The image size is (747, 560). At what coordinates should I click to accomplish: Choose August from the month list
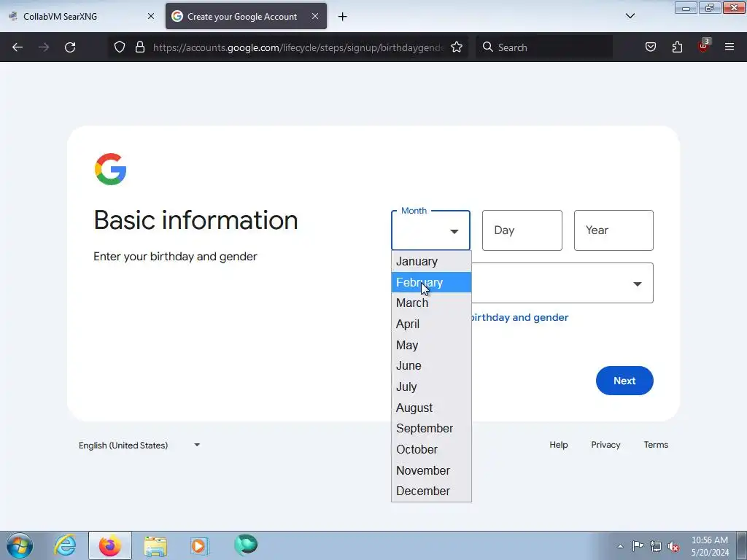pyautogui.click(x=431, y=408)
